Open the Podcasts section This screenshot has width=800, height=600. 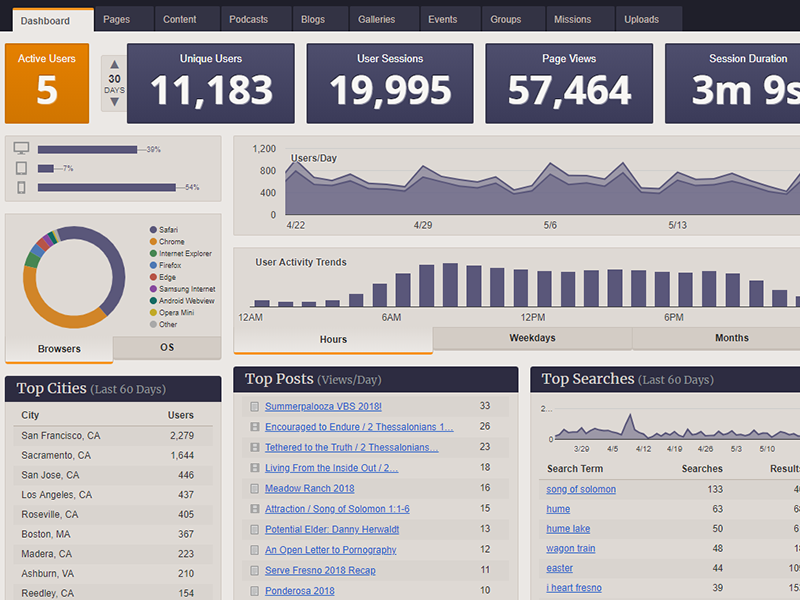(x=248, y=18)
